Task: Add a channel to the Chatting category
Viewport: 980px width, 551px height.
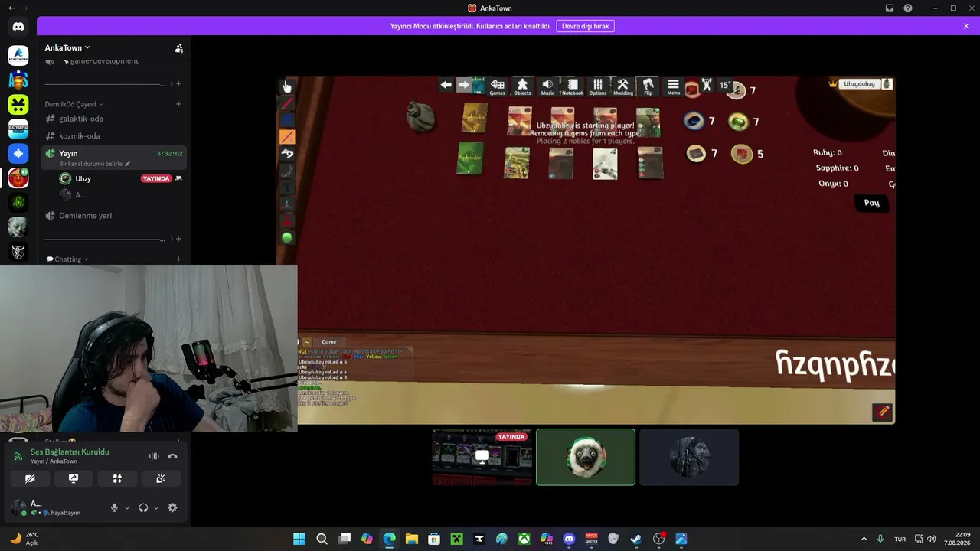Action: tap(178, 259)
